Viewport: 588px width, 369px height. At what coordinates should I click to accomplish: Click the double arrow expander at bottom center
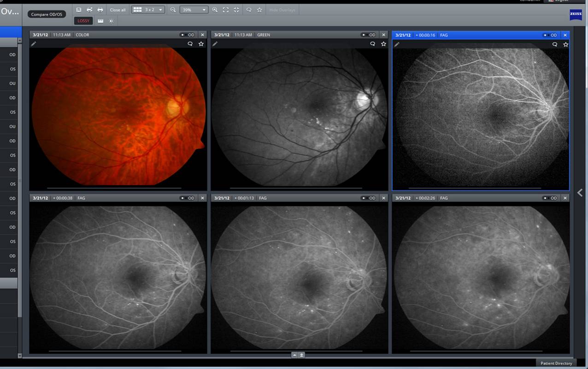point(301,355)
